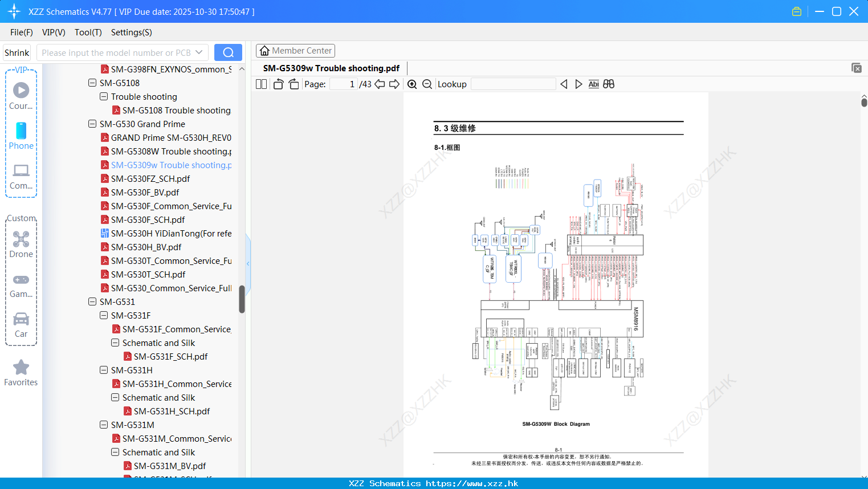Zoom in on the PDF
This screenshot has width=868, height=489.
click(412, 84)
